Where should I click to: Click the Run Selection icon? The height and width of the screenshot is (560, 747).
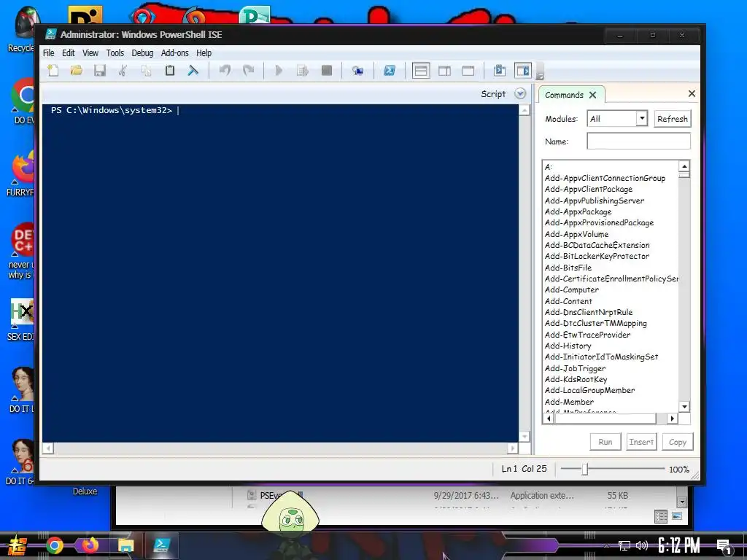(x=303, y=71)
